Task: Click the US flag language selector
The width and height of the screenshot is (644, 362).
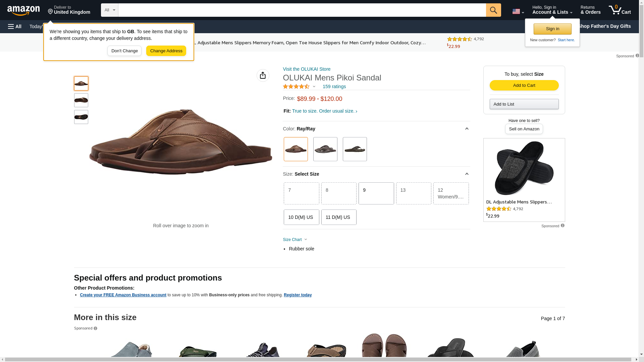Action: click(518, 11)
